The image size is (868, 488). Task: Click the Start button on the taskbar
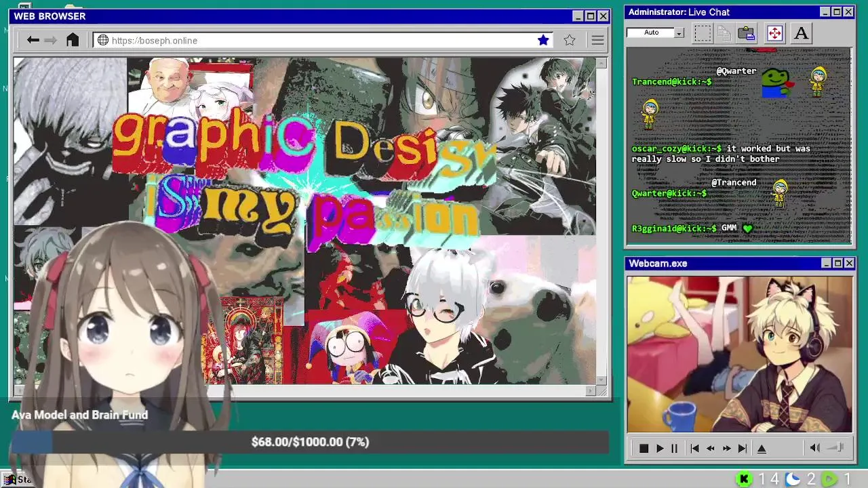[x=17, y=479]
